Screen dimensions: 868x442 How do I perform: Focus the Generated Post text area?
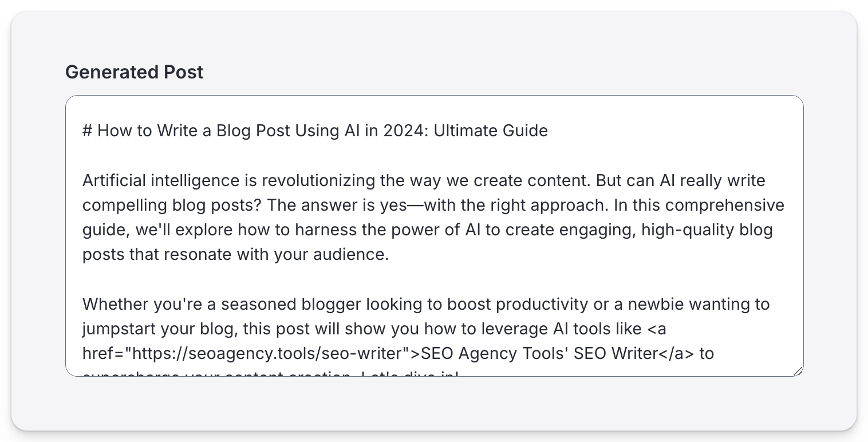click(435, 236)
